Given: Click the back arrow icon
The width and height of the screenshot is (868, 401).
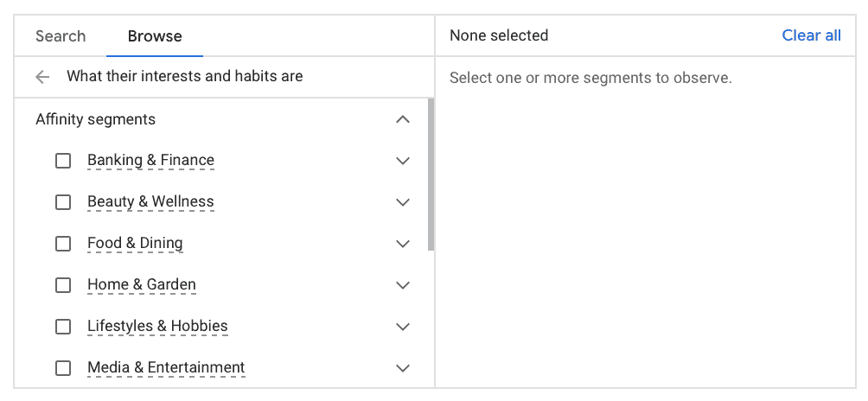Looking at the screenshot, I should [x=42, y=77].
